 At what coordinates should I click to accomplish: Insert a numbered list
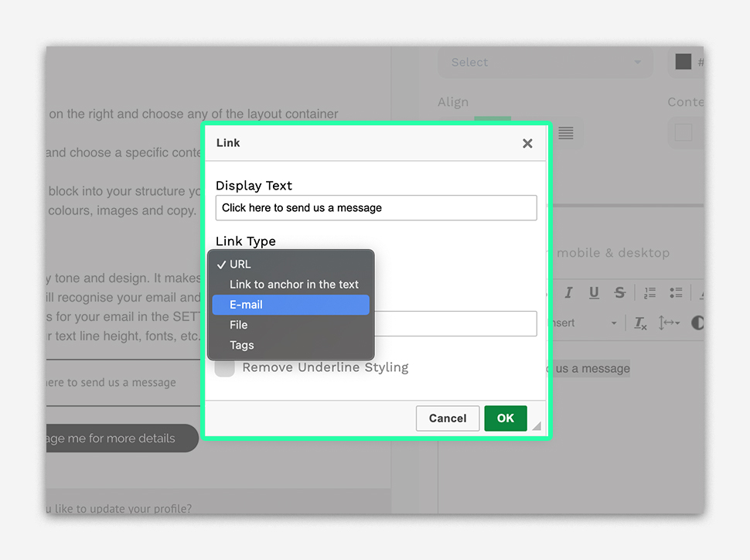tap(649, 293)
